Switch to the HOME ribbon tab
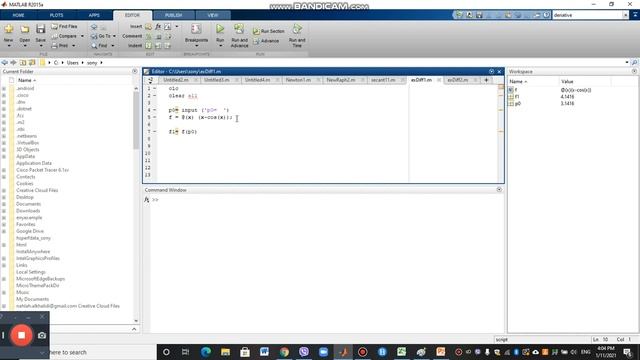This screenshot has width=640, height=360. 18,15
